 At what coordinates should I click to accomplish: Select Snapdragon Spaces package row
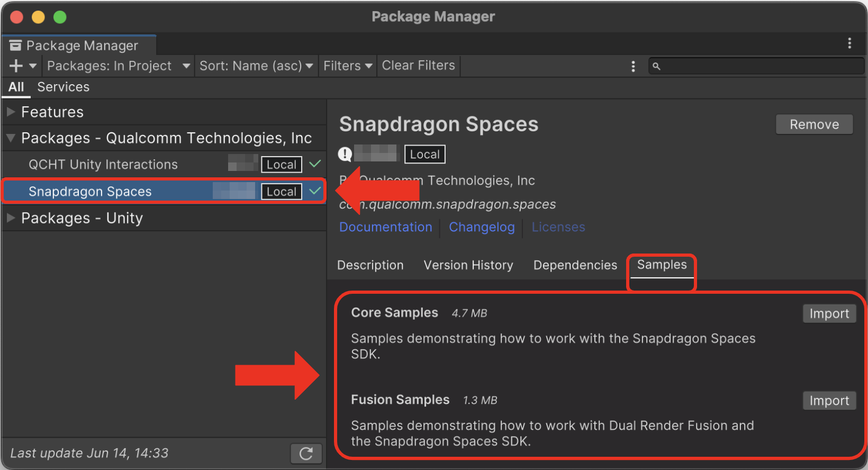(164, 191)
